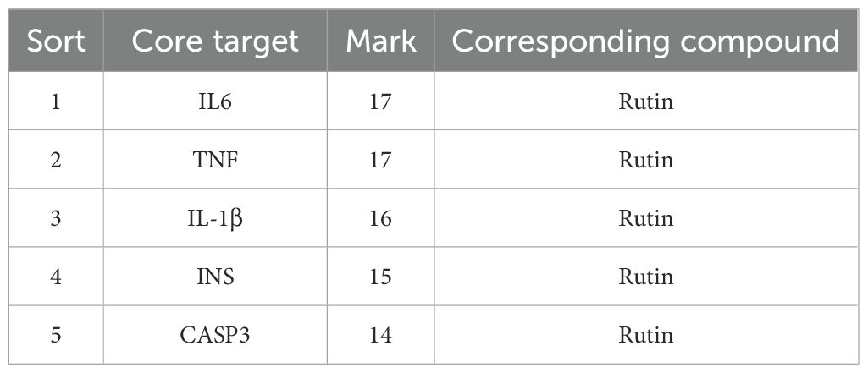Screen dimensions: 868x373
Task: Select the TNF core target cell
Action: [215, 160]
